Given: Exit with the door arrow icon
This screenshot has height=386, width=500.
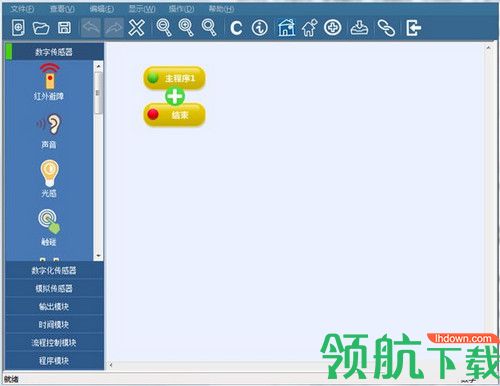Looking at the screenshot, I should coord(414,28).
